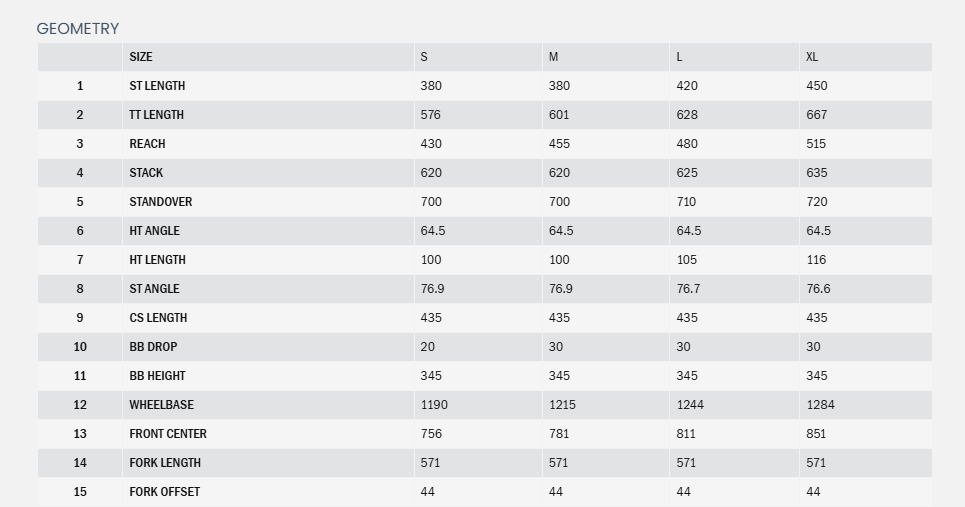Click the M size column header

pos(553,57)
